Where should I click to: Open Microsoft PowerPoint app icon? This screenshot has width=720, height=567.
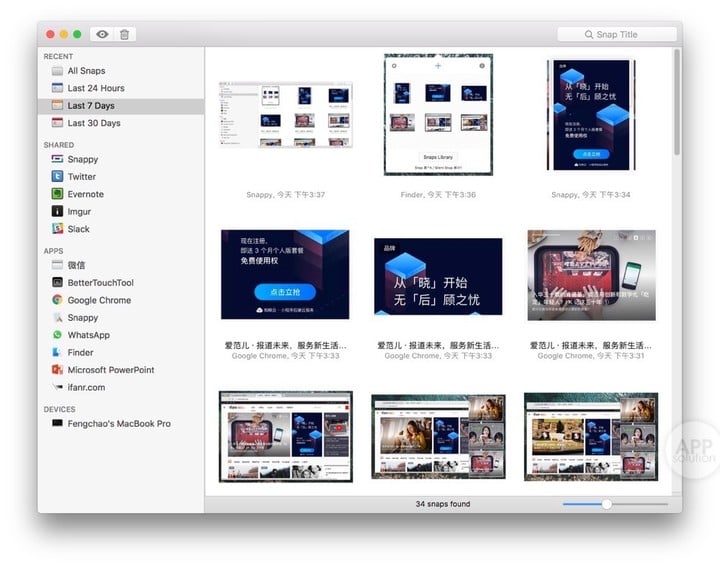tap(57, 370)
